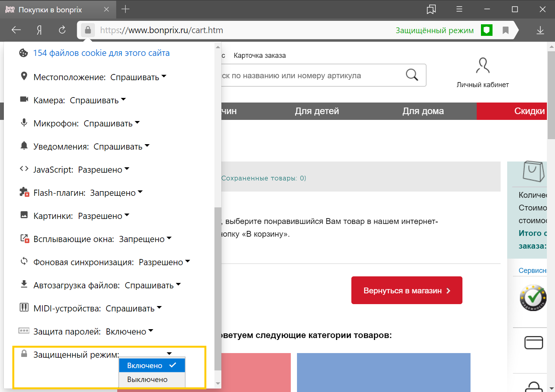Expand MIDI-устройства Спрашивать dropdown
Image resolution: width=555 pixels, height=392 pixels.
coord(134,308)
